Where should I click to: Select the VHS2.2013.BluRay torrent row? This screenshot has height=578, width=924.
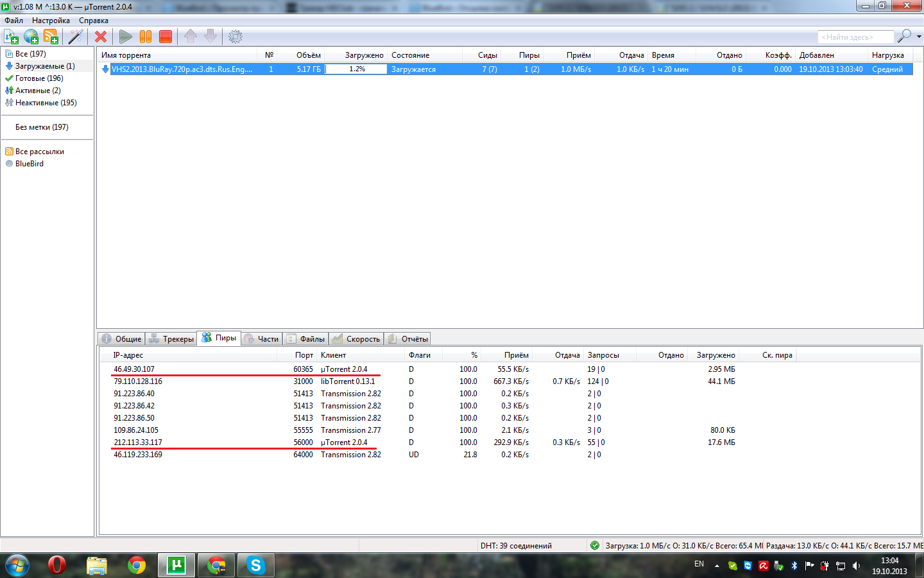pyautogui.click(x=506, y=69)
